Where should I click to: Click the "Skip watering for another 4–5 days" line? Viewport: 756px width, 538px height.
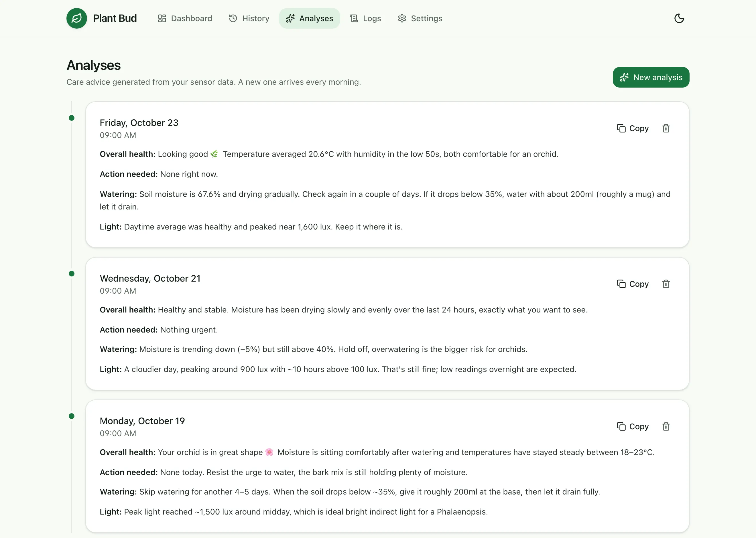[350, 492]
